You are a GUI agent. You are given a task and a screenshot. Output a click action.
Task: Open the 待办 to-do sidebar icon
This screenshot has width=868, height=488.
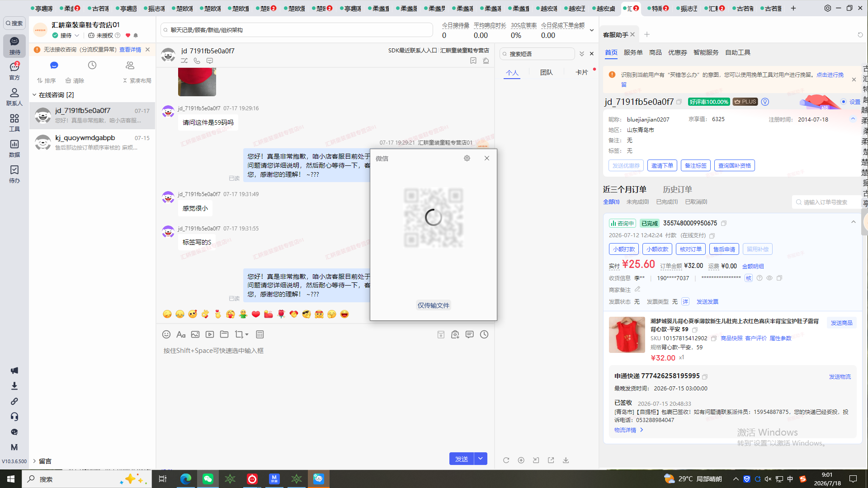pyautogui.click(x=14, y=174)
